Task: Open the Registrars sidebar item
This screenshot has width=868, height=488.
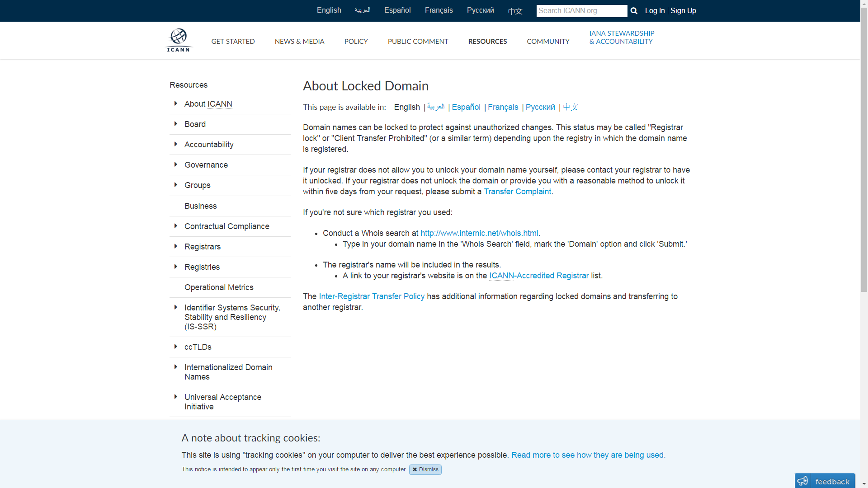Action: click(x=203, y=247)
